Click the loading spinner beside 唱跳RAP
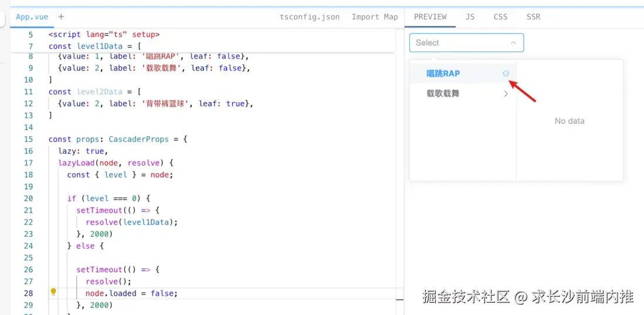 [506, 73]
